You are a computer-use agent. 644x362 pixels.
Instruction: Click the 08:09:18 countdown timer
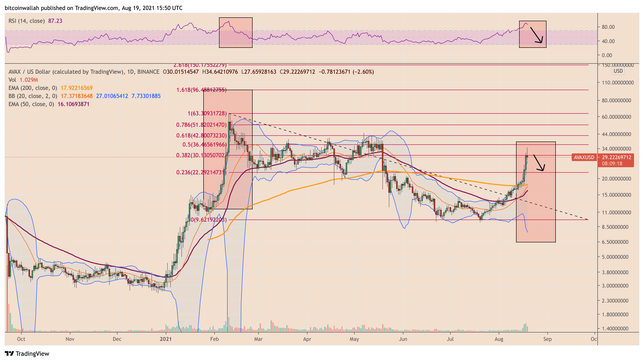point(612,163)
